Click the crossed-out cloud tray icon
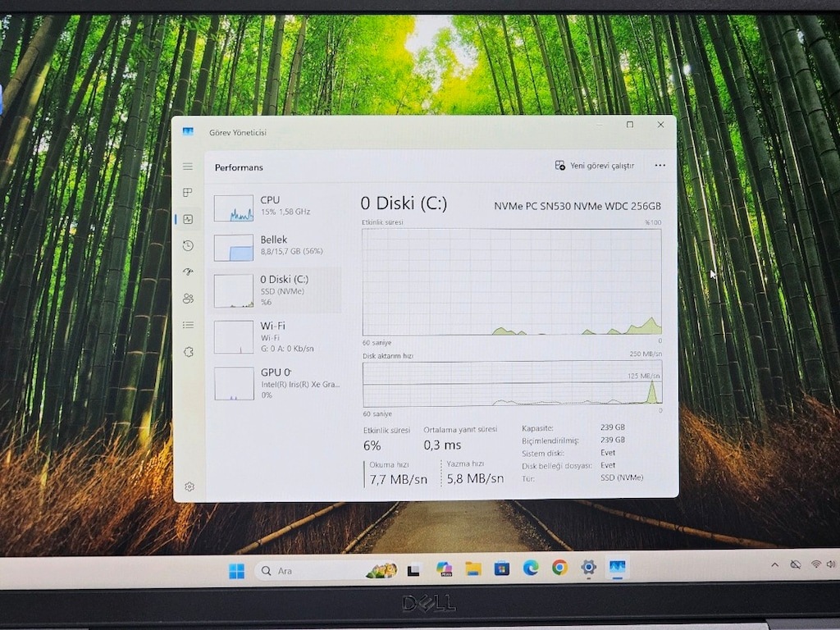Viewport: 840px width, 630px height. [x=796, y=564]
